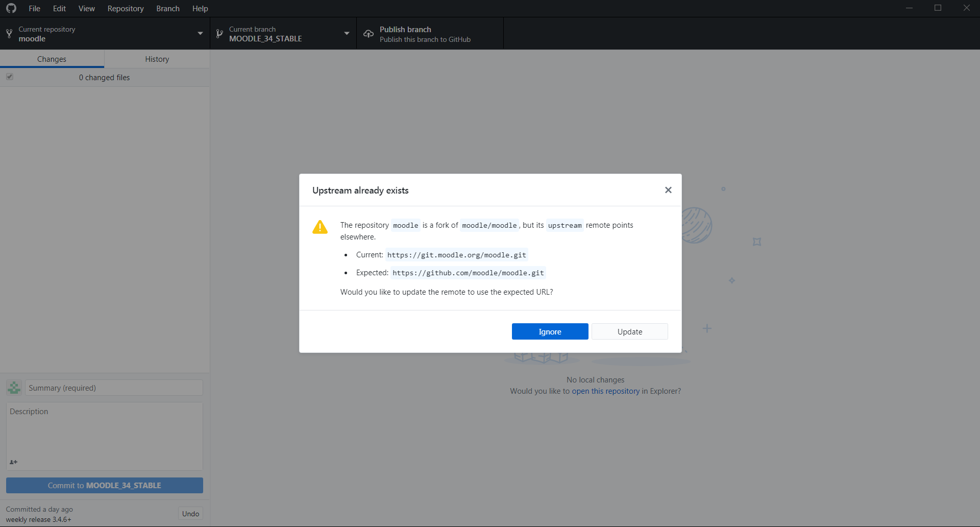Follow the open this repository link
Image resolution: width=980 pixels, height=527 pixels.
tap(605, 391)
